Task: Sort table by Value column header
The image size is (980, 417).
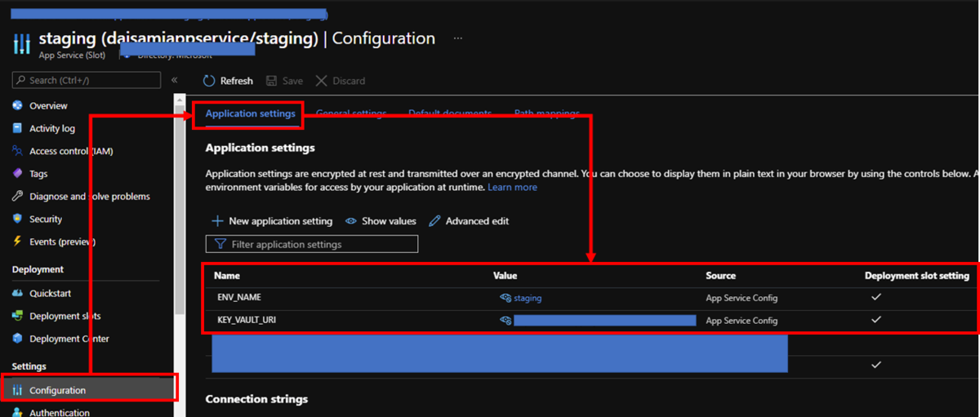Action: [x=505, y=276]
